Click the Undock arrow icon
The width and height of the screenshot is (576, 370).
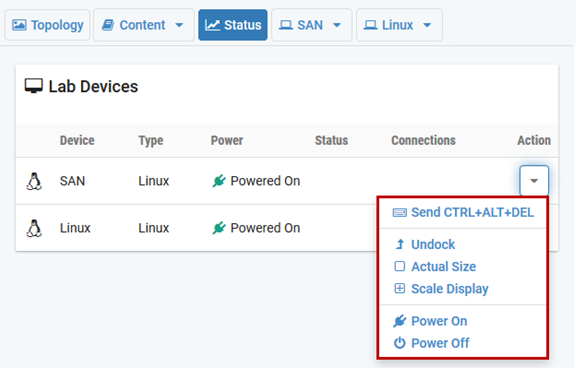[x=400, y=244]
